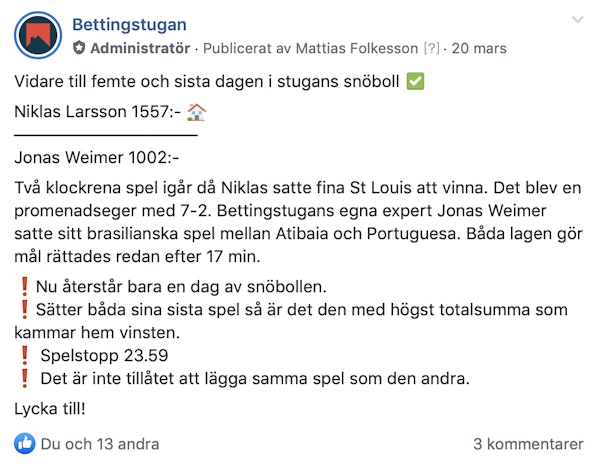Click the blue thumbs-up reaction icon
593x467 pixels.
(25, 444)
